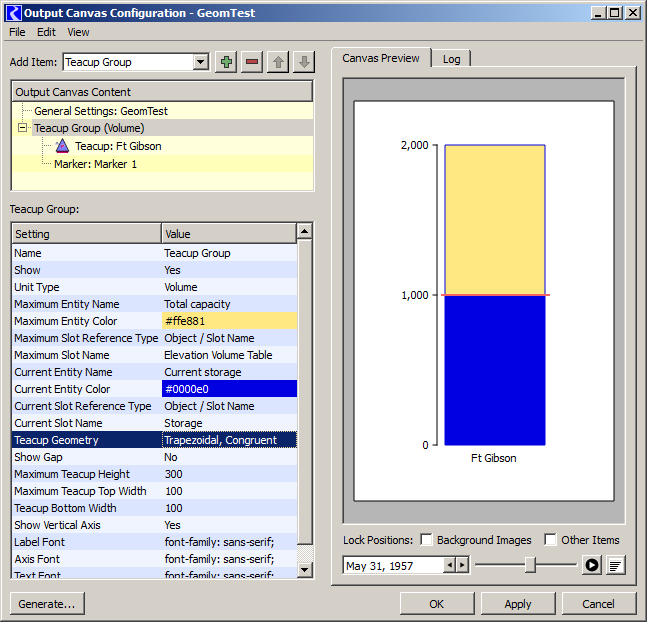This screenshot has width=647, height=622.
Task: Click the text list icon beside play
Action: [616, 565]
